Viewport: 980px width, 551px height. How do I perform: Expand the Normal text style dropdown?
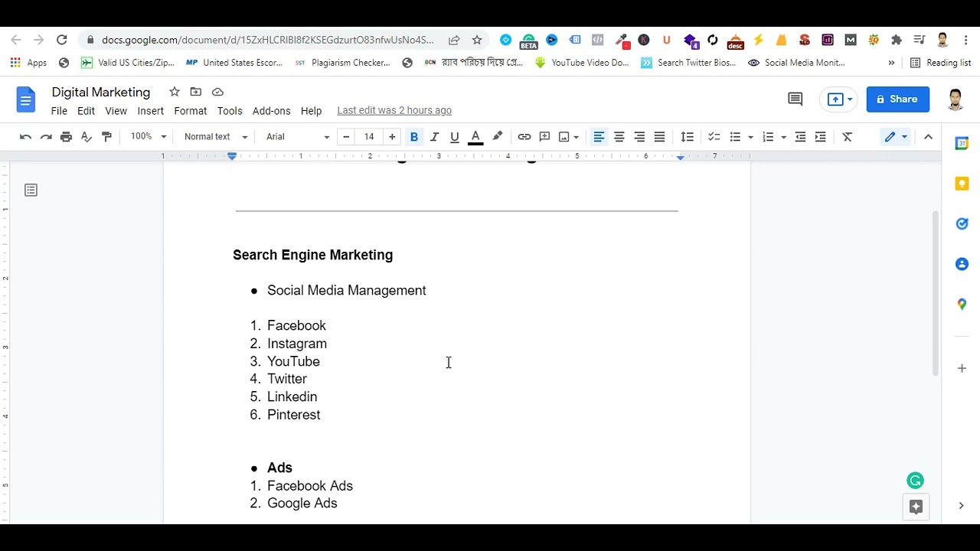point(215,137)
